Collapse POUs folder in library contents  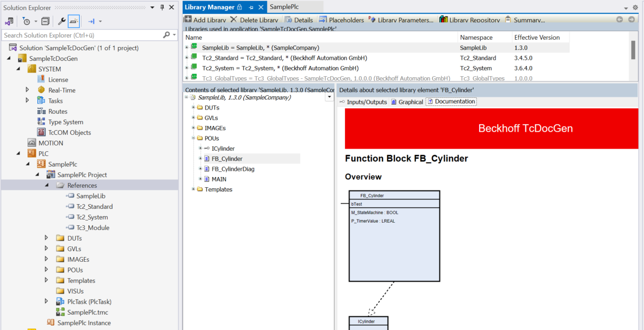193,138
